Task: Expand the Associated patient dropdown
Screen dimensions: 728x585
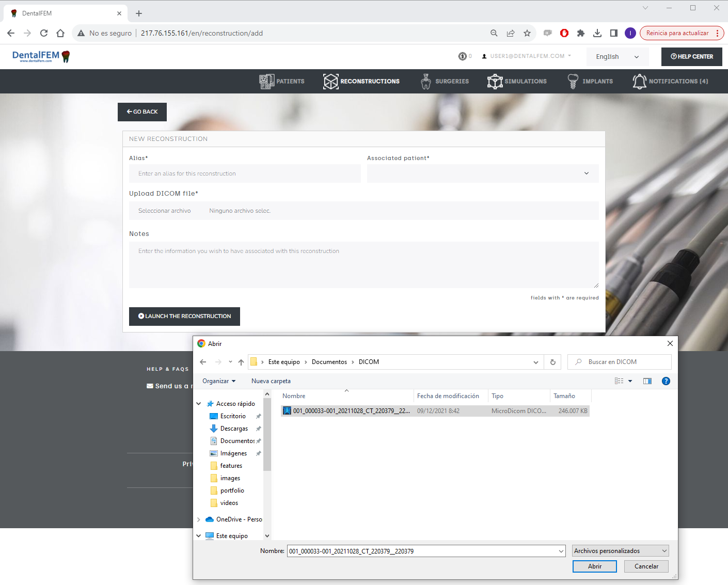Action: coord(482,173)
